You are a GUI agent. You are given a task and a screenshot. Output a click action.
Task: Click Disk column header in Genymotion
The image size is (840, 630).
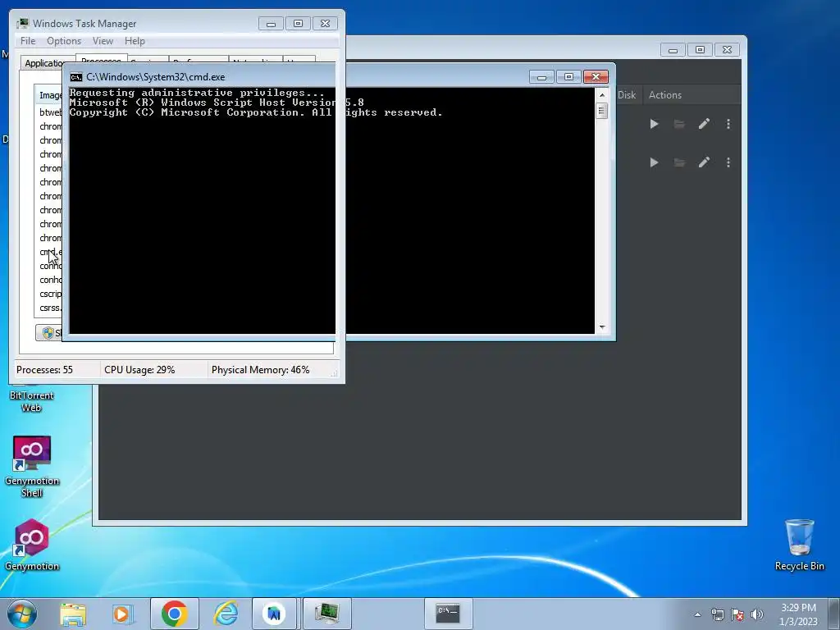tap(626, 95)
